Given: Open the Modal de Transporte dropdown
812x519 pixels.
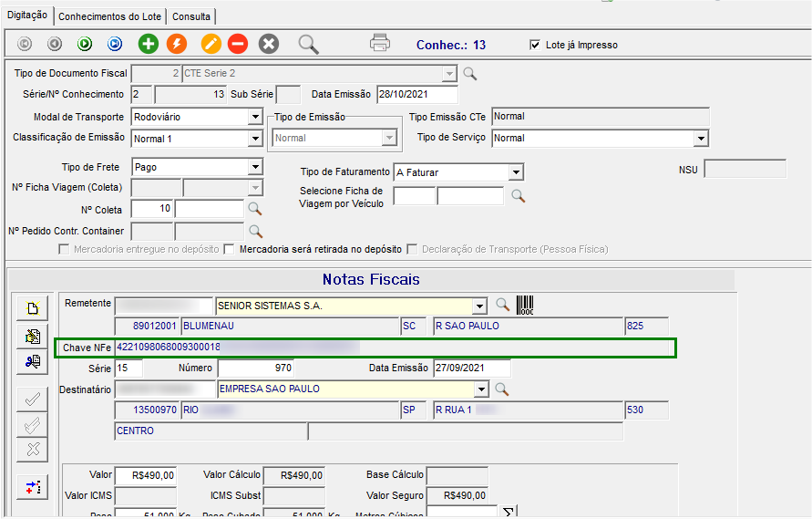Looking at the screenshot, I should (255, 117).
